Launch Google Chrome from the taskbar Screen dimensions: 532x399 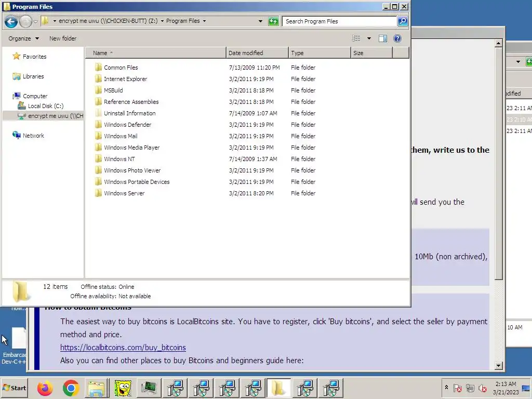(x=71, y=388)
